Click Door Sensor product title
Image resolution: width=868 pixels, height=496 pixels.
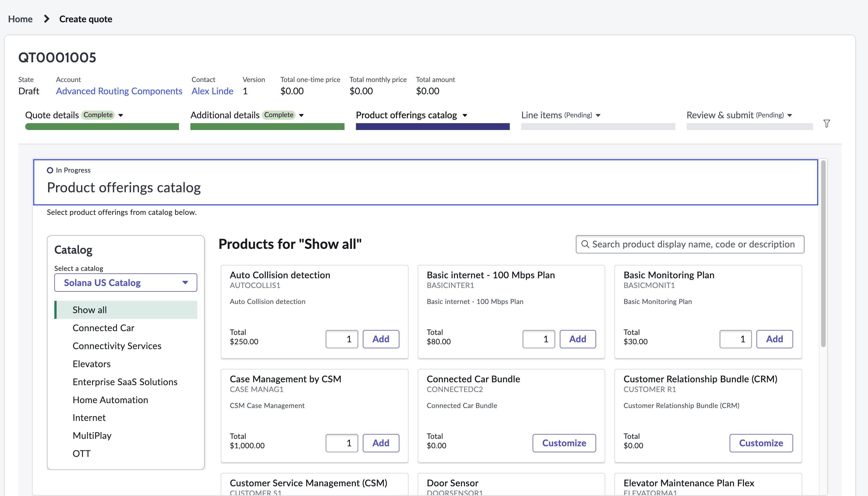452,483
